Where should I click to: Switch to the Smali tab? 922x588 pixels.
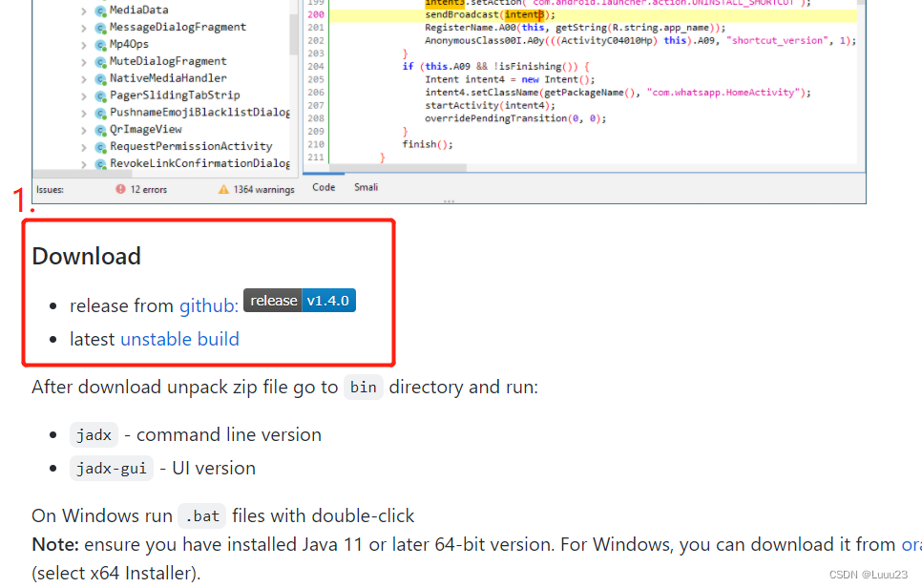[x=366, y=187]
